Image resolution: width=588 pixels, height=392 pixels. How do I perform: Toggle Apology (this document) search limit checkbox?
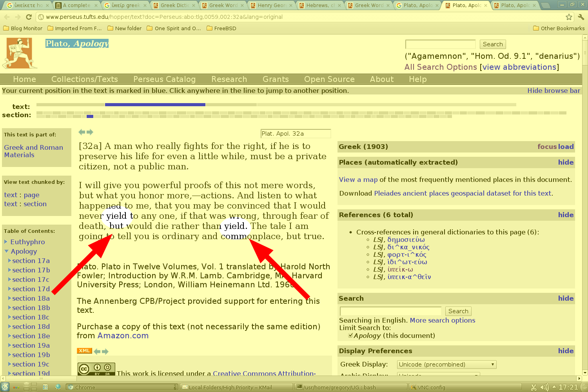pos(350,336)
